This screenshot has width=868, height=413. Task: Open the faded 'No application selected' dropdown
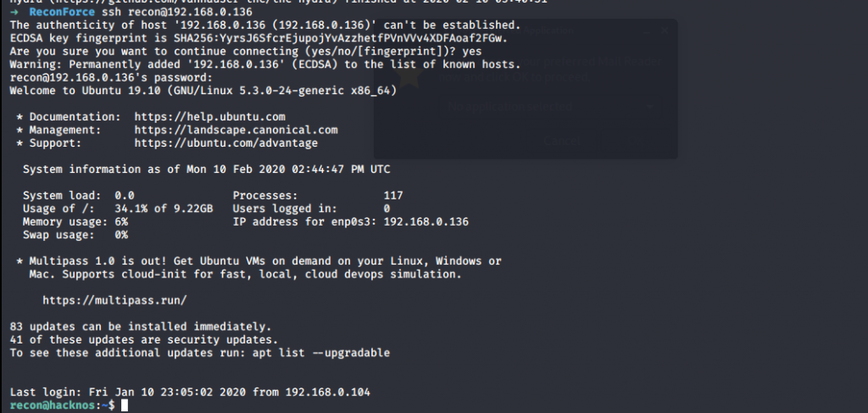551,106
